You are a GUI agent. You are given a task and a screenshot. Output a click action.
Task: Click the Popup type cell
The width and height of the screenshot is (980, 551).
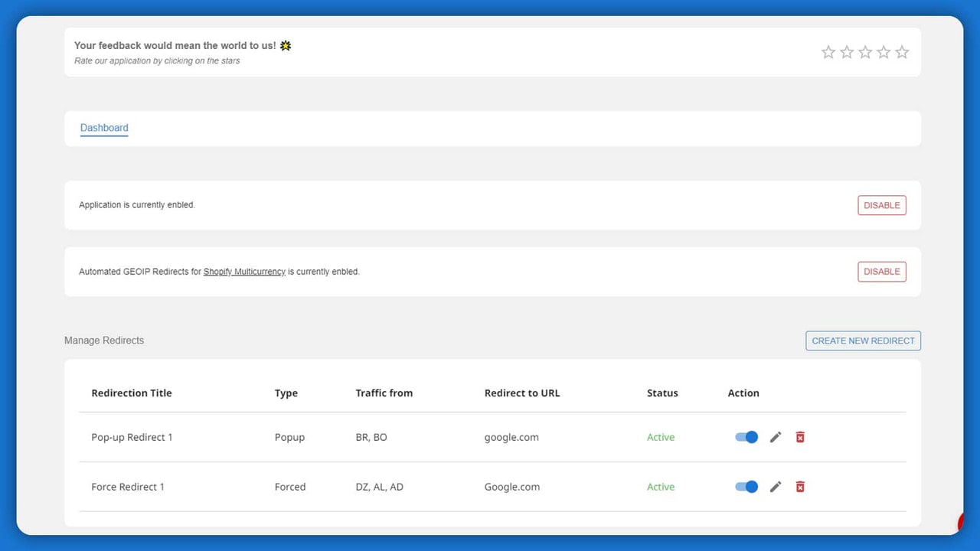pos(289,437)
